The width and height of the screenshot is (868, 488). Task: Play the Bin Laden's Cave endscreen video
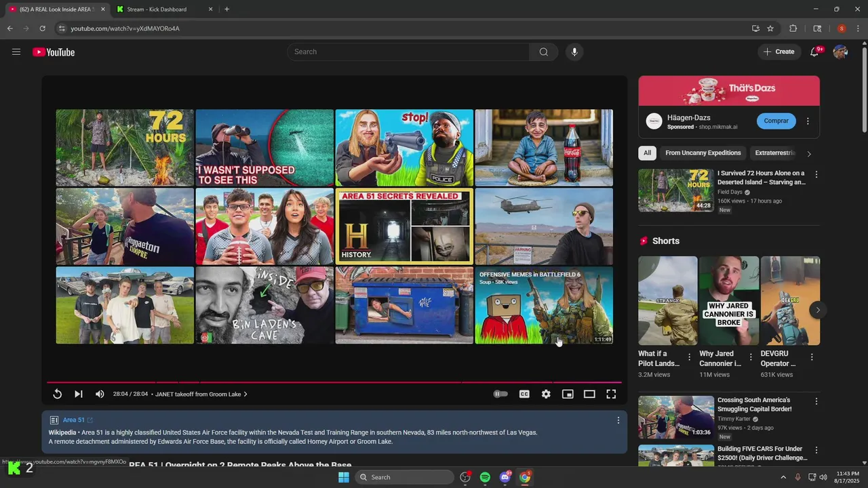[264, 305]
